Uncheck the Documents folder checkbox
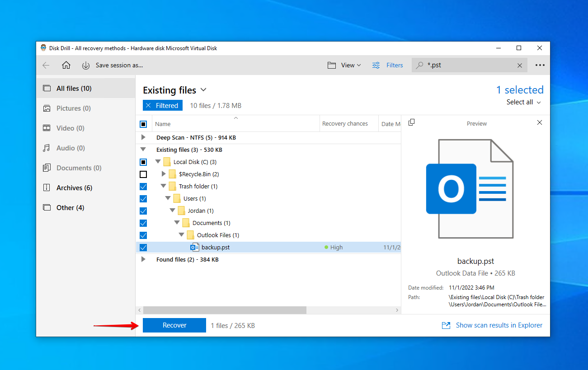 tap(143, 223)
